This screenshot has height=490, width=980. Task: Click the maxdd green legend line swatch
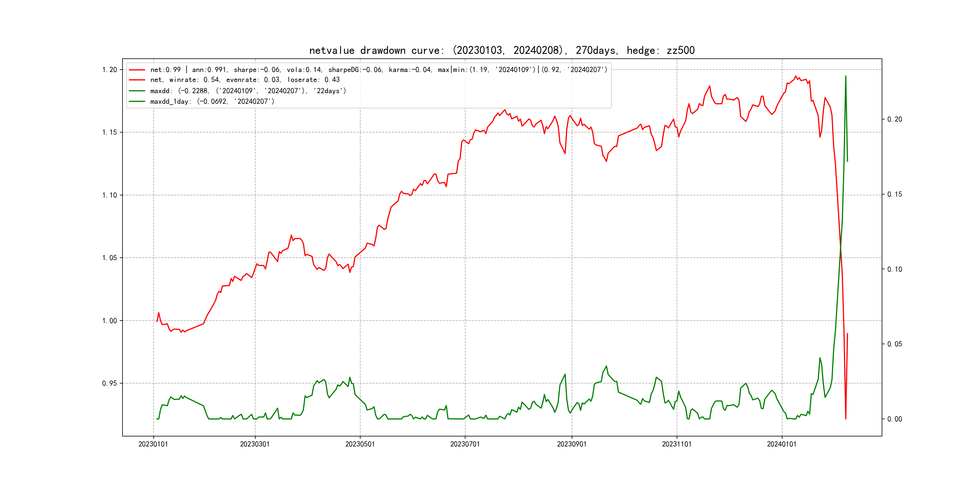pyautogui.click(x=137, y=91)
